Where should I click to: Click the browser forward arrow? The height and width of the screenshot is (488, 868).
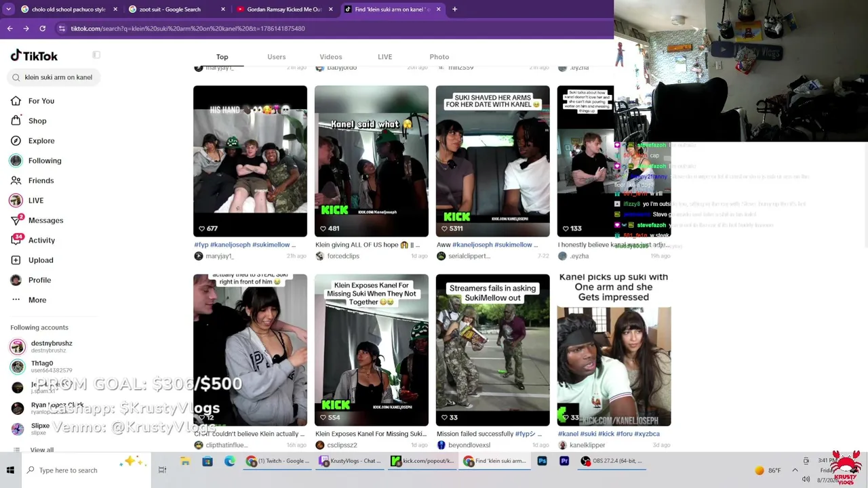pyautogui.click(x=26, y=28)
